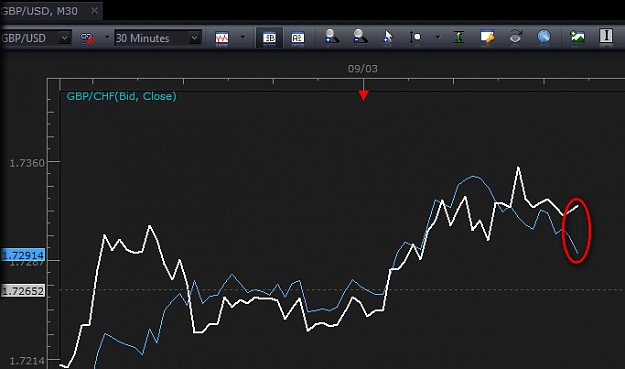Image resolution: width=625 pixels, height=369 pixels.
Task: Click the save chart as image icon
Action: 577,37
